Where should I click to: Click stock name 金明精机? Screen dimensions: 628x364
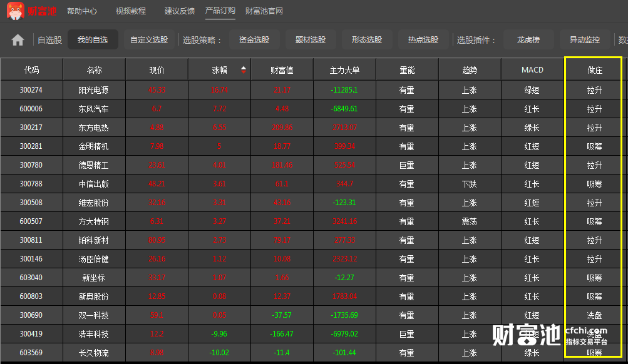(x=93, y=146)
